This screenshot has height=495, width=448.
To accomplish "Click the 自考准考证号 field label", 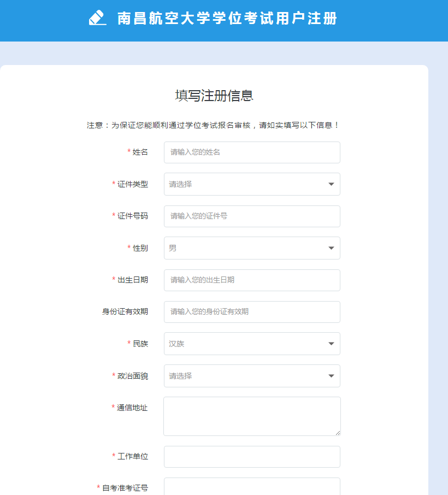I will [125, 488].
